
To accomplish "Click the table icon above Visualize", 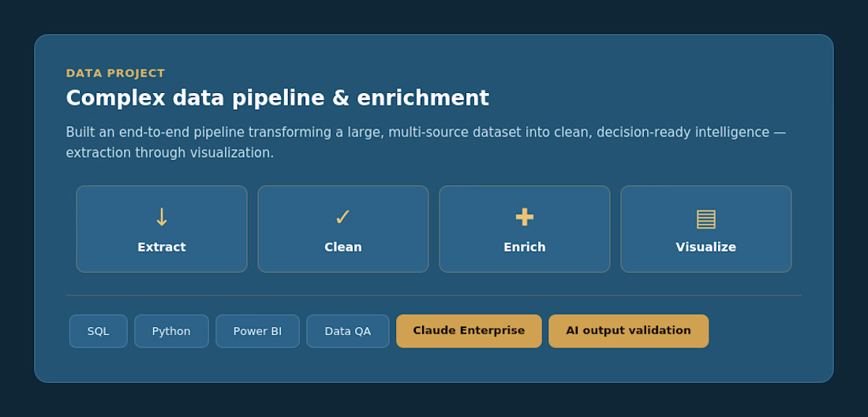I will (x=705, y=219).
